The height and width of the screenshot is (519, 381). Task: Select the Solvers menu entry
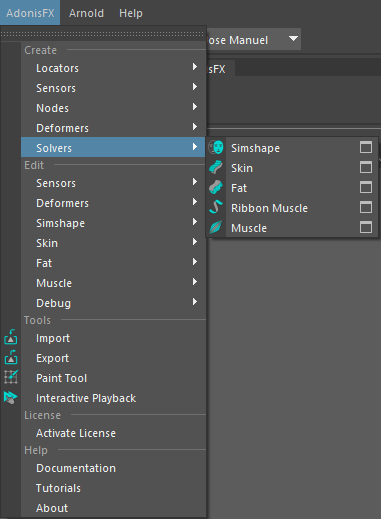113,147
